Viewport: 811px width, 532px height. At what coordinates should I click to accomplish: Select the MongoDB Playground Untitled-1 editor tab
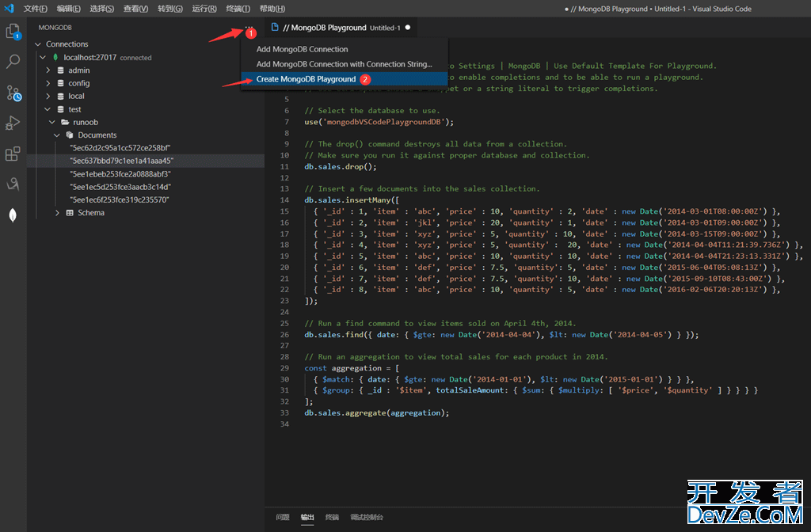[x=341, y=28]
